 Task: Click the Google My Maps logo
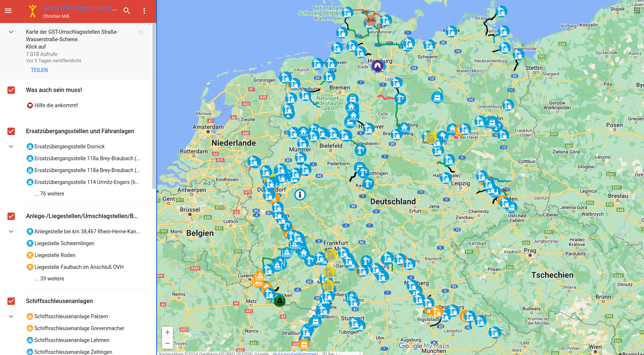click(x=424, y=346)
